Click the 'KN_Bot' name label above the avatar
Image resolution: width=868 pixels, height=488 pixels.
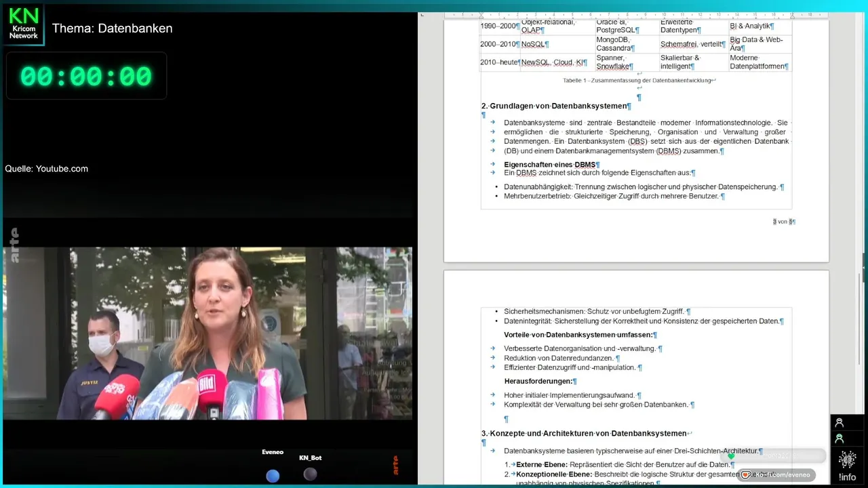tap(311, 458)
